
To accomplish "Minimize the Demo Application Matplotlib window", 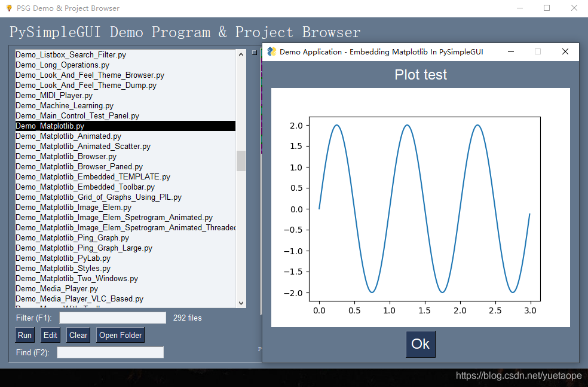I will pos(511,52).
